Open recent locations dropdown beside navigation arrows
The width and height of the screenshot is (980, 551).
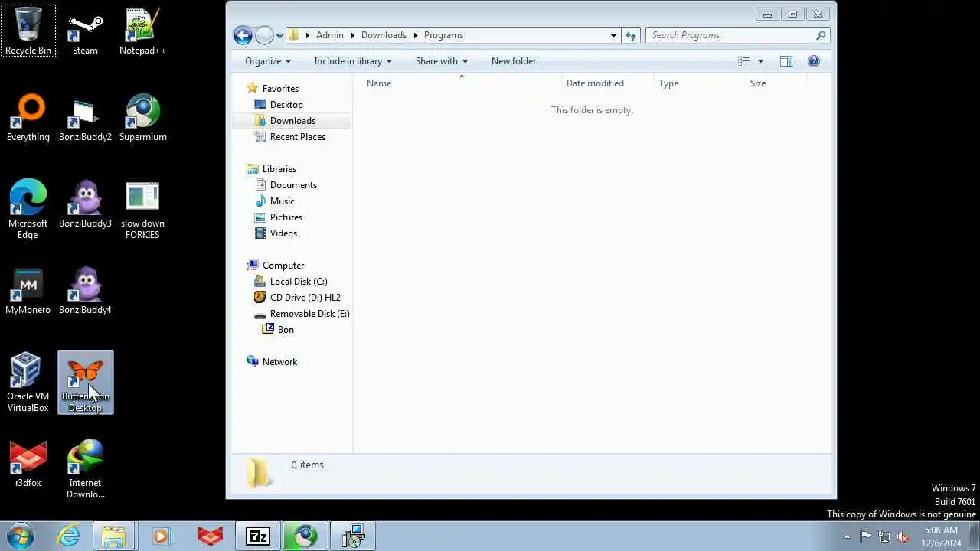tap(280, 35)
